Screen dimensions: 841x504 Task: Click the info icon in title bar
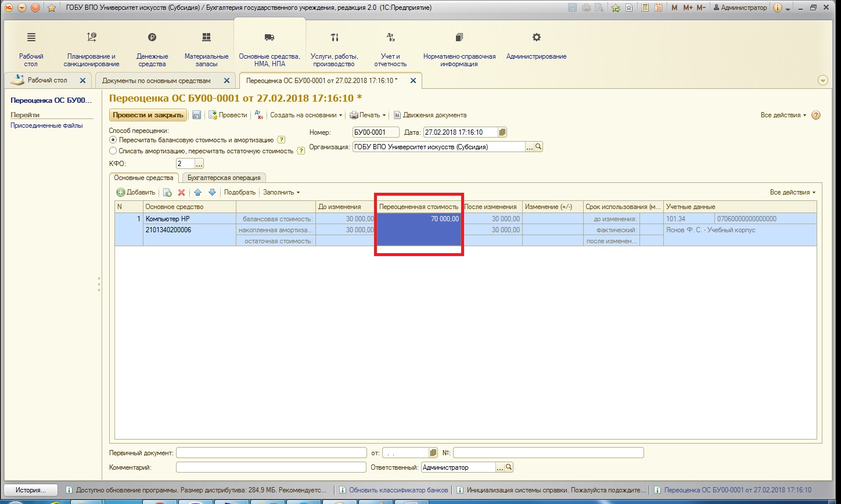778,8
